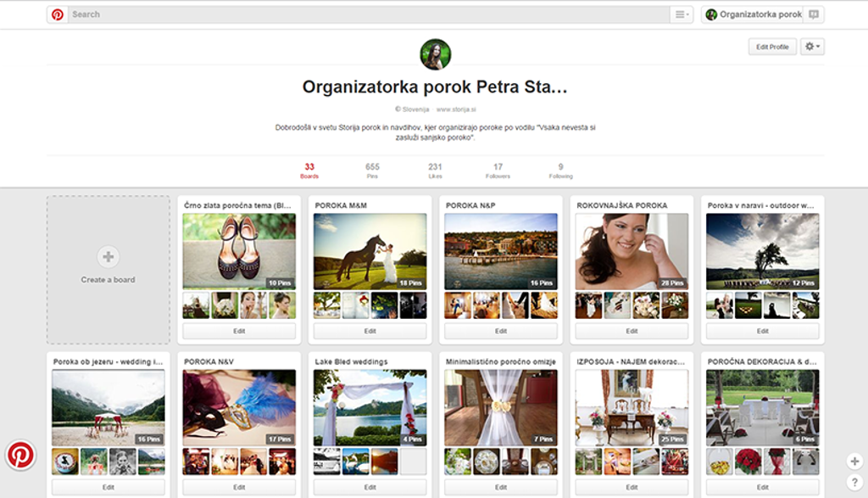The image size is (868, 498).
Task: Open help via the question mark icon
Action: (854, 483)
